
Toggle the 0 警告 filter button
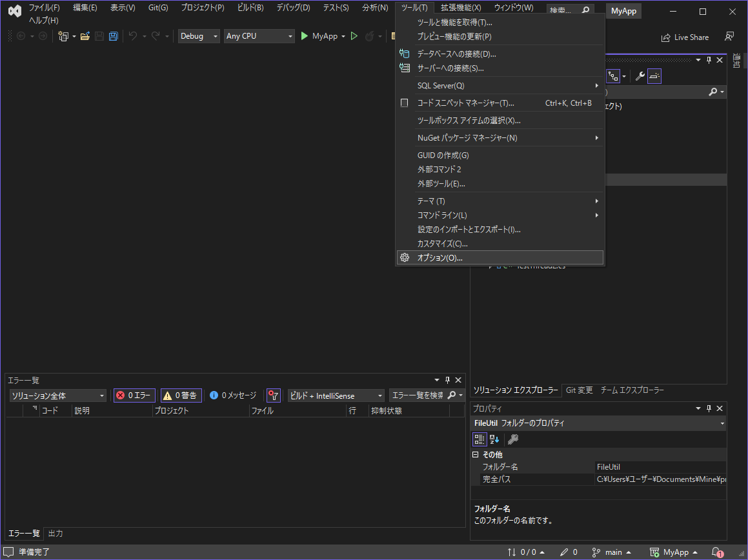pyautogui.click(x=181, y=395)
